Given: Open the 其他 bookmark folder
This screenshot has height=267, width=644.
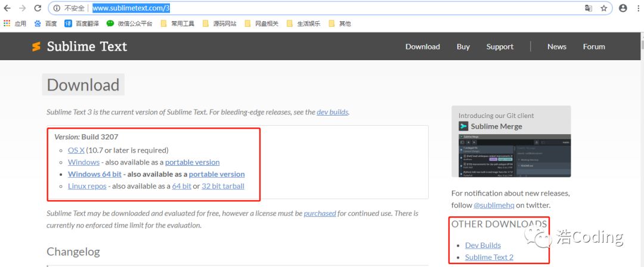Looking at the screenshot, I should [340, 23].
